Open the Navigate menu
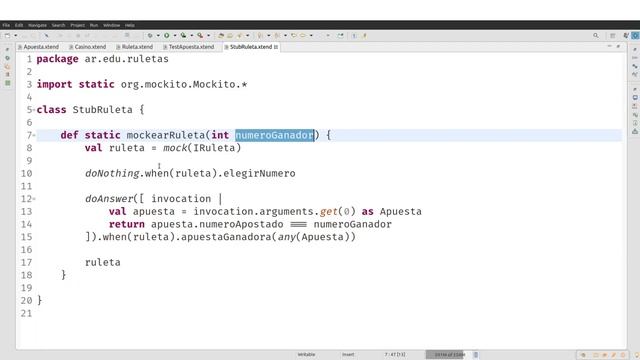 [x=37, y=25]
